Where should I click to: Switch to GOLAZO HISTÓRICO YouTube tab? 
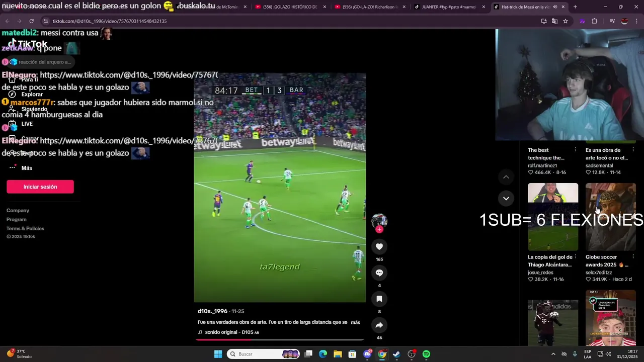(289, 7)
